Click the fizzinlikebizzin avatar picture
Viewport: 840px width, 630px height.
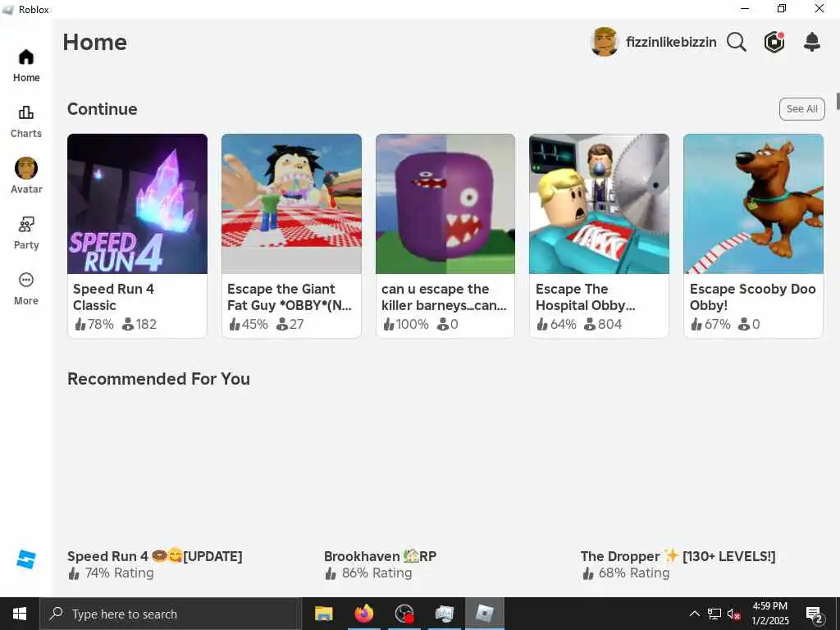(x=605, y=42)
